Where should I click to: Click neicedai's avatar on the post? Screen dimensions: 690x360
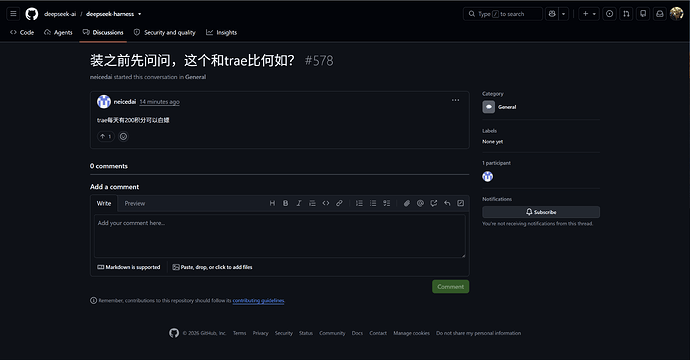pos(104,102)
